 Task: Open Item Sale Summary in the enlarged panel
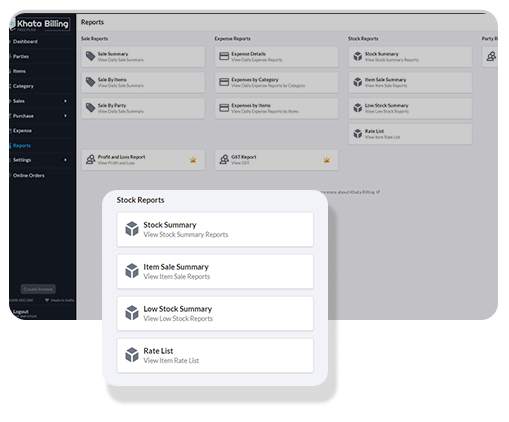tap(215, 272)
